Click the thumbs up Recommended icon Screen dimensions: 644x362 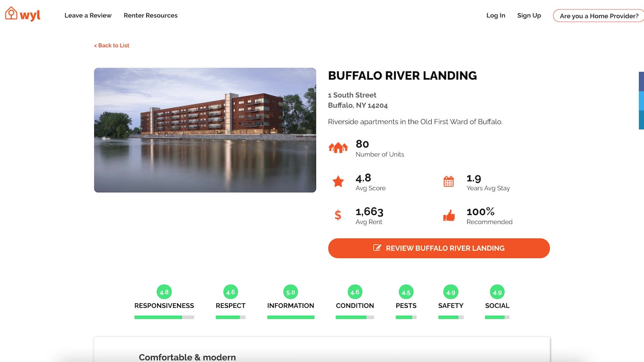coord(449,215)
